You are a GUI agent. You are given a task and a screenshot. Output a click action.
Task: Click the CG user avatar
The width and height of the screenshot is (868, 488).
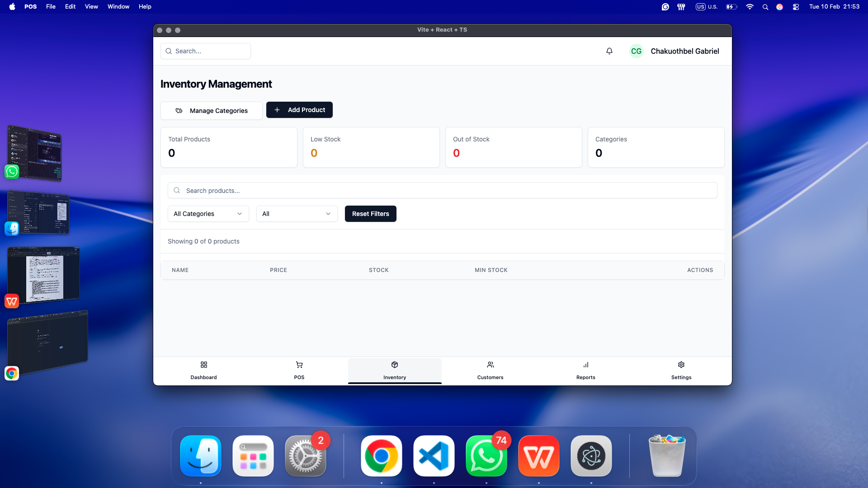(x=636, y=51)
